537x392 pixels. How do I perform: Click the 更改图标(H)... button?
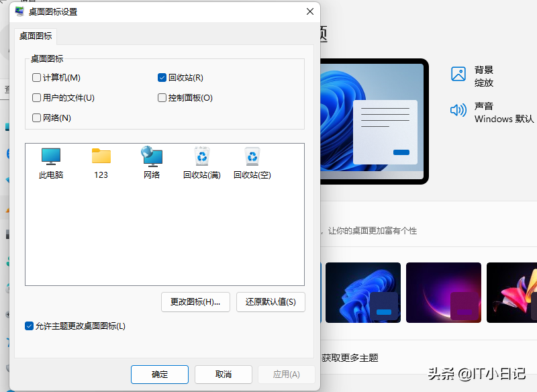pos(195,302)
